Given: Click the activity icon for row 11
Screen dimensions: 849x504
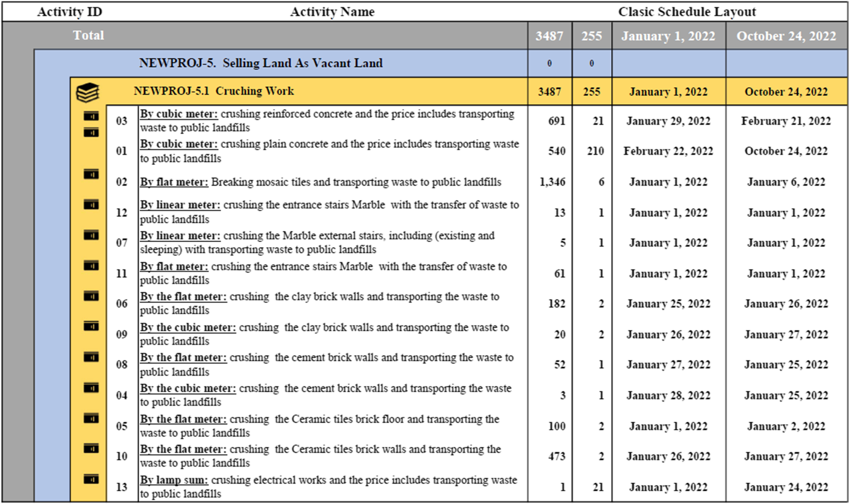Looking at the screenshot, I should pos(91,266).
